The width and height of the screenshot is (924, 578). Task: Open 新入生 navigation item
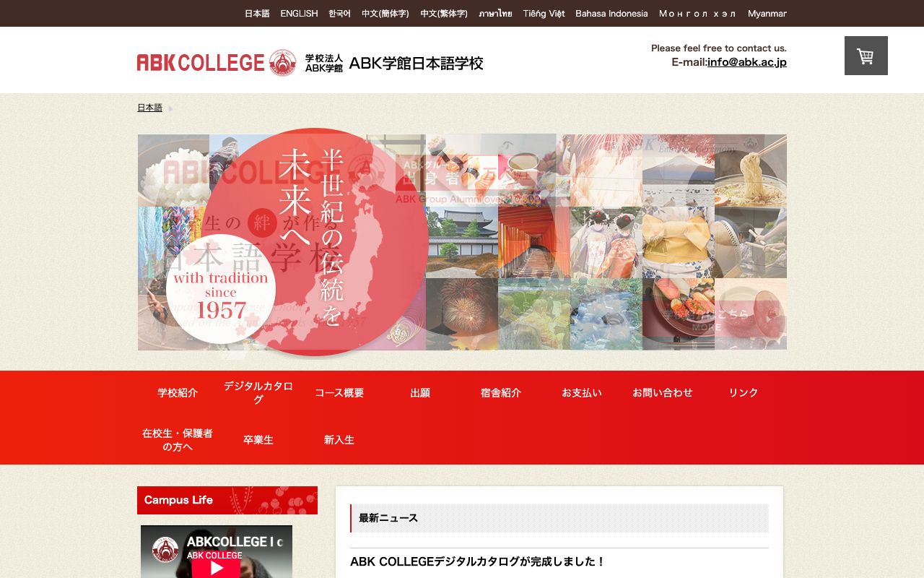point(339,440)
